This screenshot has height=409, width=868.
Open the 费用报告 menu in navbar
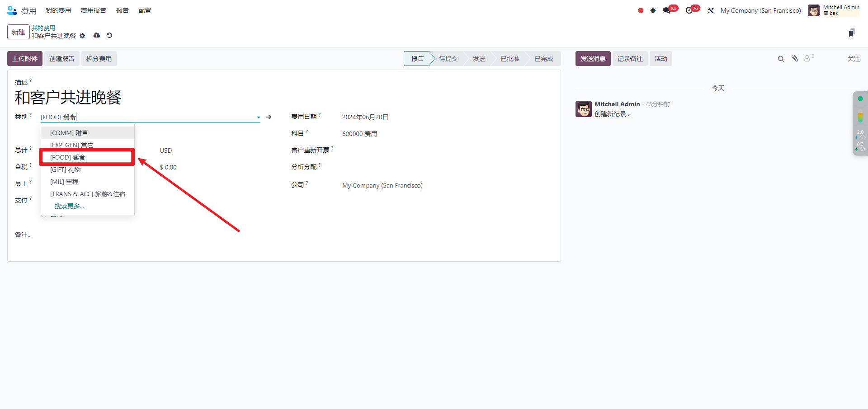(x=94, y=10)
